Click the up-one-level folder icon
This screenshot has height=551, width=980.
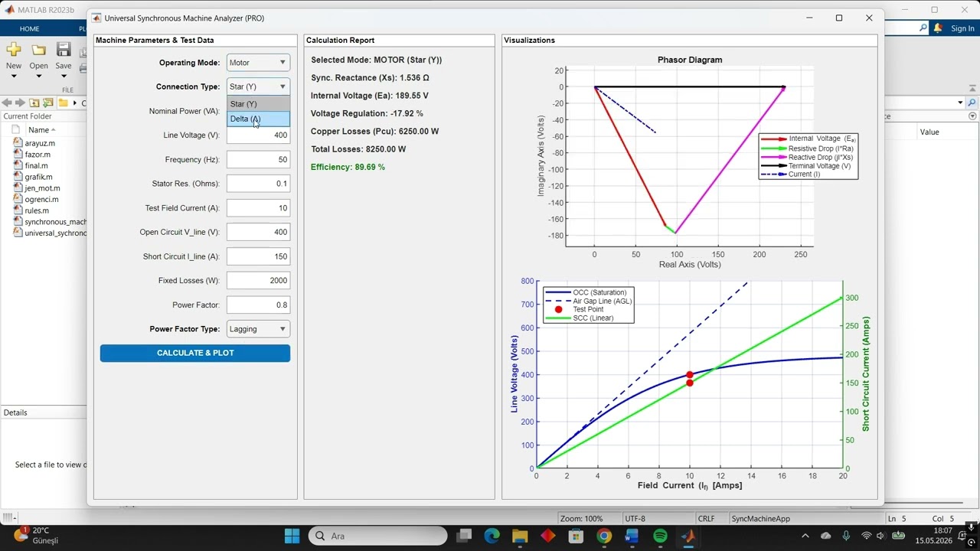[x=34, y=103]
